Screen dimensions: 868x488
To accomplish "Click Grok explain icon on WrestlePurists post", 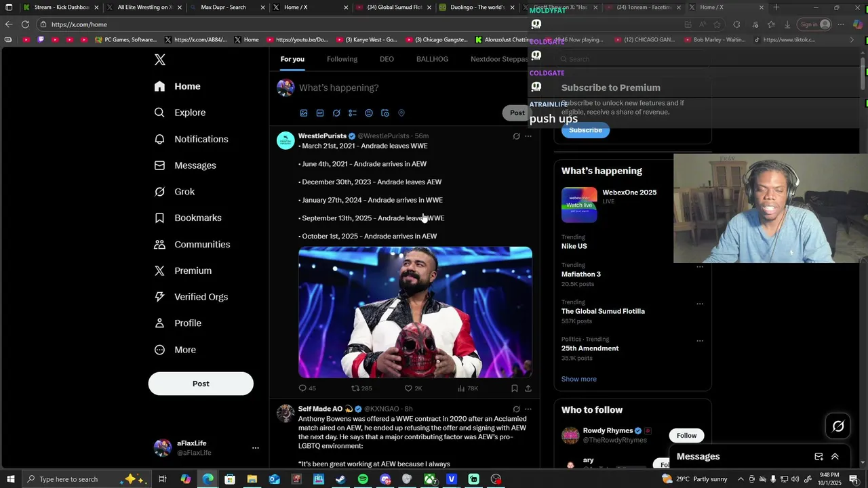I will pyautogui.click(x=516, y=136).
